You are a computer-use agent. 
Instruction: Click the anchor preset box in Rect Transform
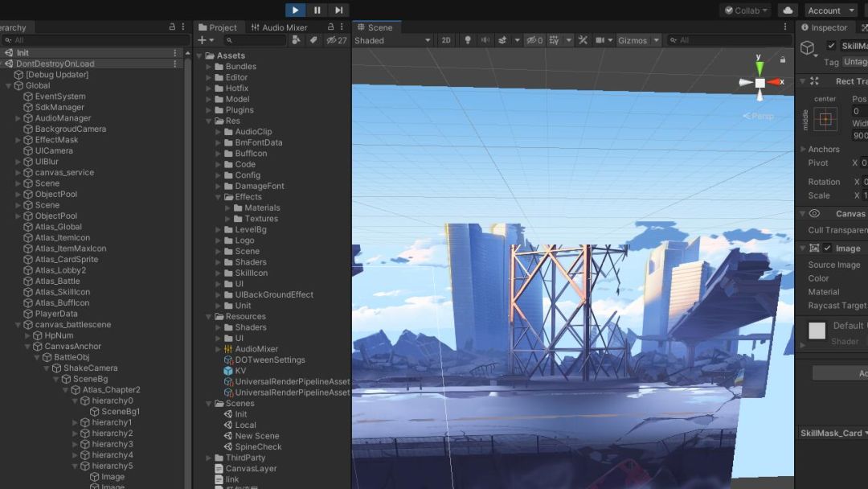[x=825, y=120]
